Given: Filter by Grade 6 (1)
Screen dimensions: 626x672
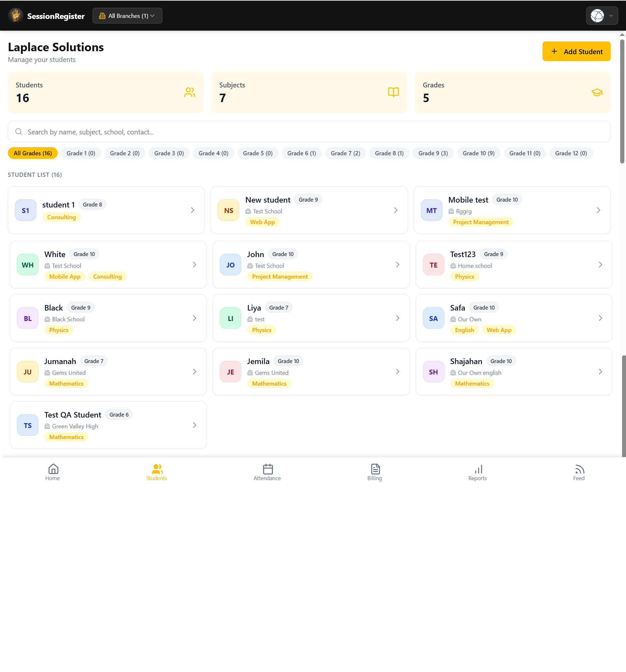Looking at the screenshot, I should click(x=302, y=153).
